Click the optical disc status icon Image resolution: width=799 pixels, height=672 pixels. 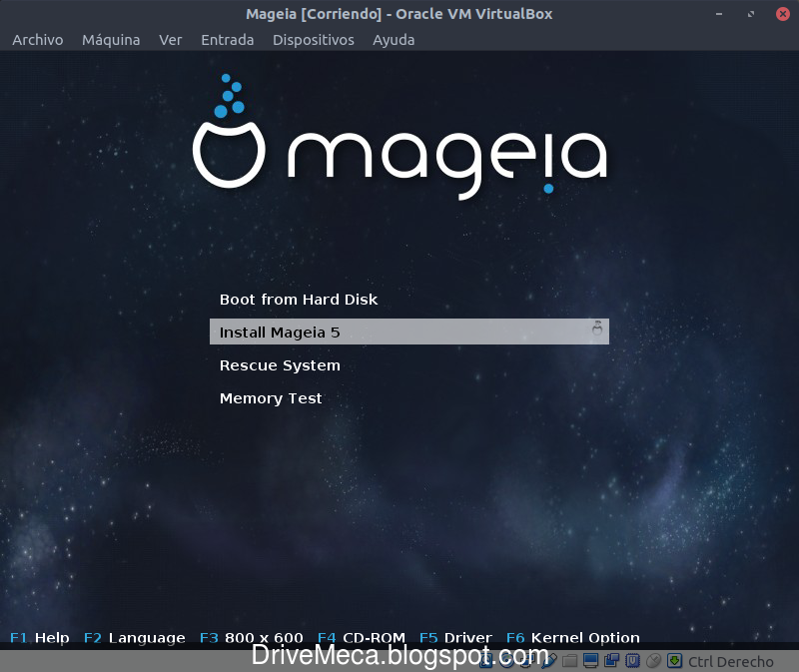[504, 661]
